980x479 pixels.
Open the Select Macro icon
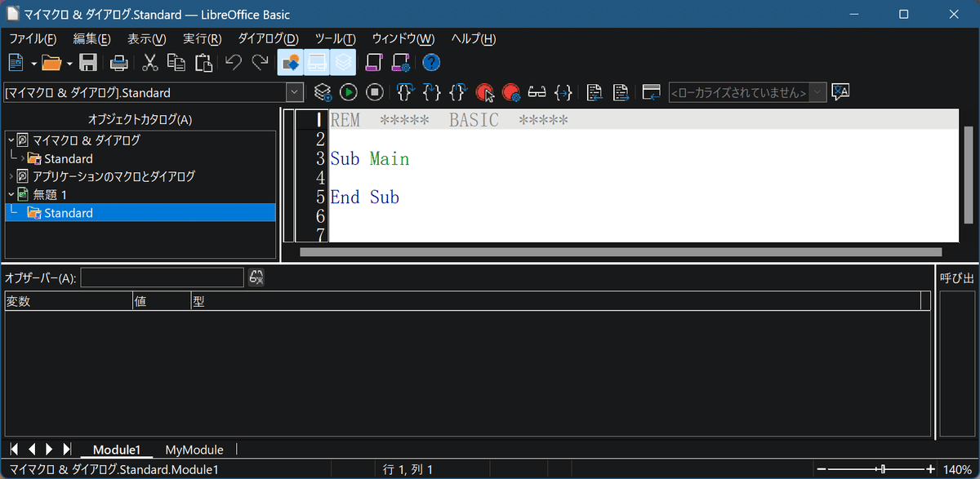(x=375, y=62)
